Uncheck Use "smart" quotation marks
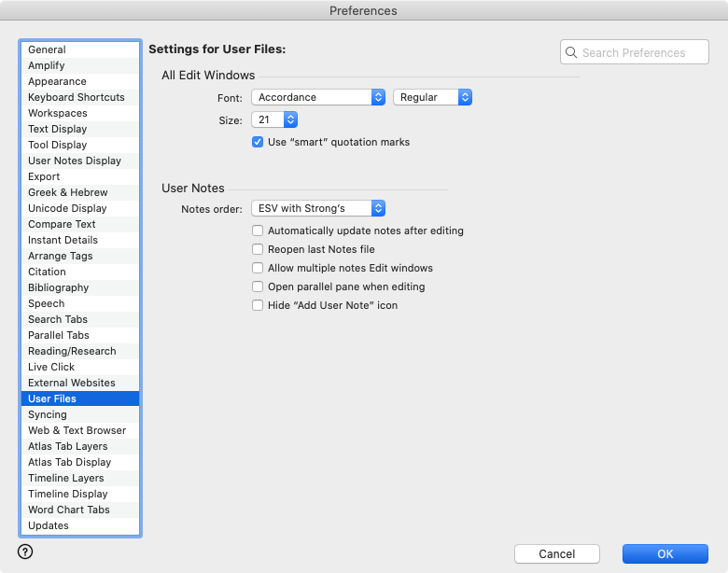 (x=258, y=143)
